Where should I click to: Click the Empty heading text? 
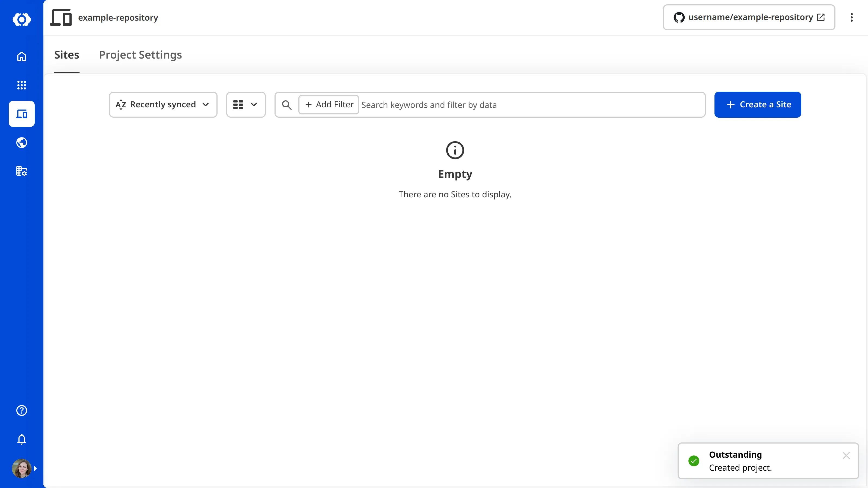(455, 174)
